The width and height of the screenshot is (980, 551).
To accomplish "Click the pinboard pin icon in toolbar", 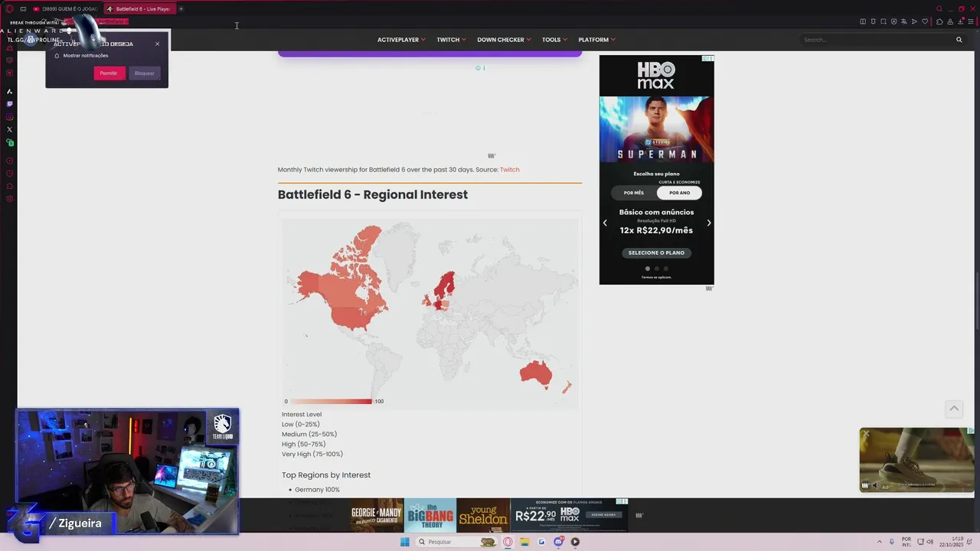I will [x=874, y=21].
